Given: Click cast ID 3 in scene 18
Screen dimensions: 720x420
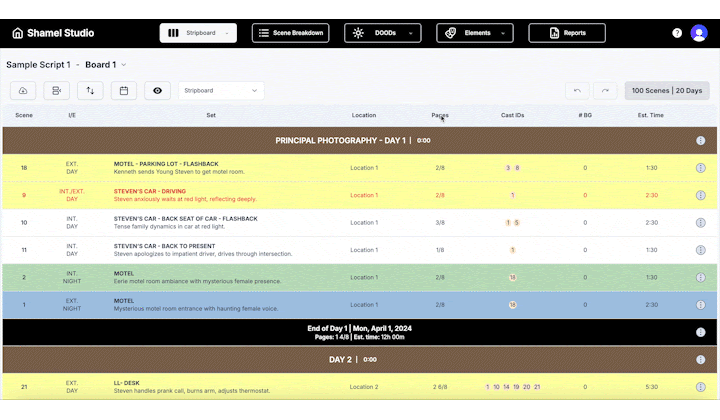Looking at the screenshot, I should 508,168.
